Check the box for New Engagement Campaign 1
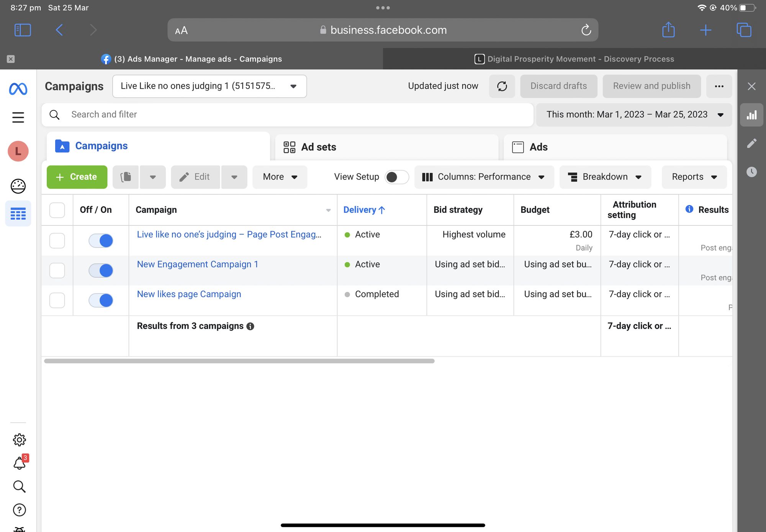This screenshot has height=532, width=766. coord(57,271)
